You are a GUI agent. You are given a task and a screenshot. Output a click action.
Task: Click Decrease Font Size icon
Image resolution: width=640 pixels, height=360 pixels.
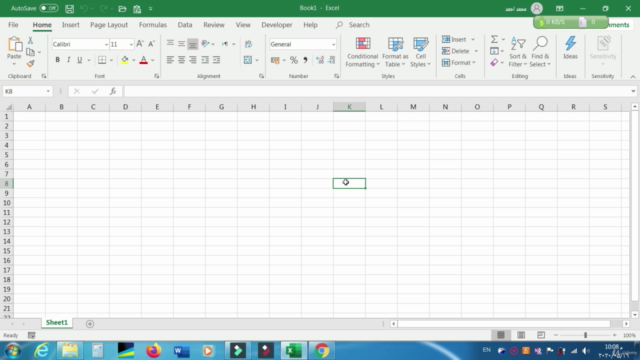(x=151, y=44)
